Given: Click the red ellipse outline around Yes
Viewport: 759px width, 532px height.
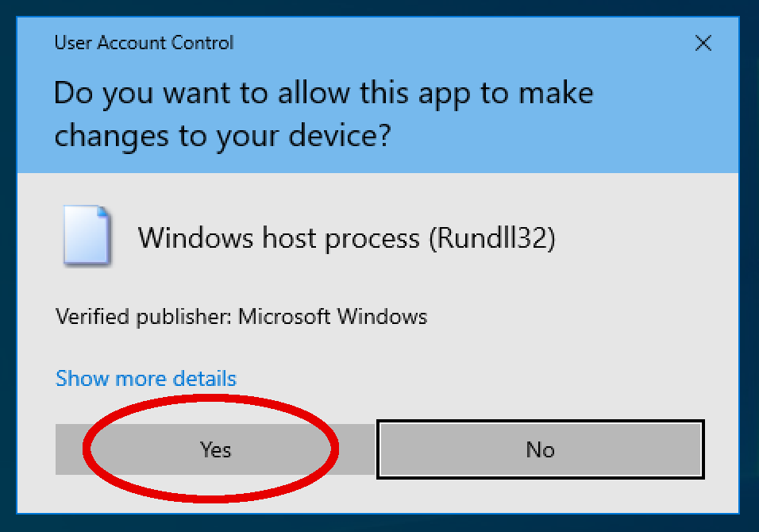Looking at the screenshot, I should tap(88, 449).
